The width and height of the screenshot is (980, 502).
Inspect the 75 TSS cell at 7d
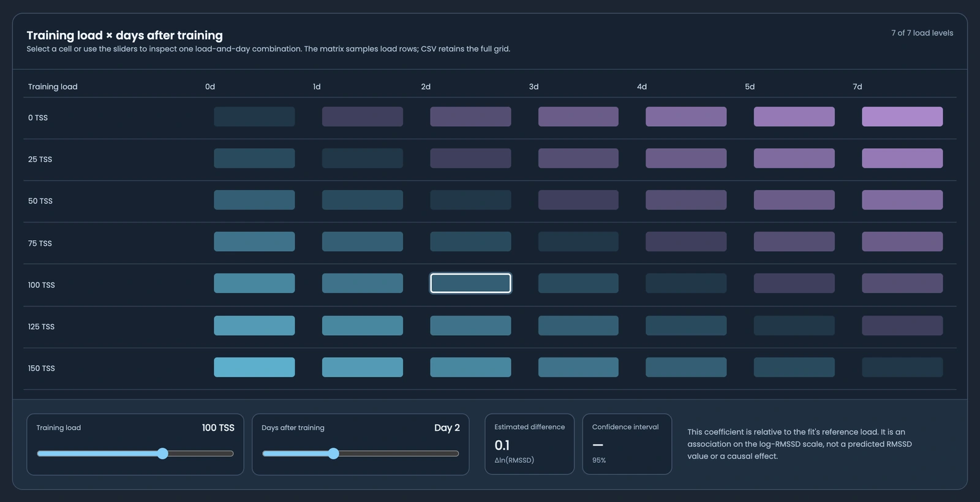[902, 241]
